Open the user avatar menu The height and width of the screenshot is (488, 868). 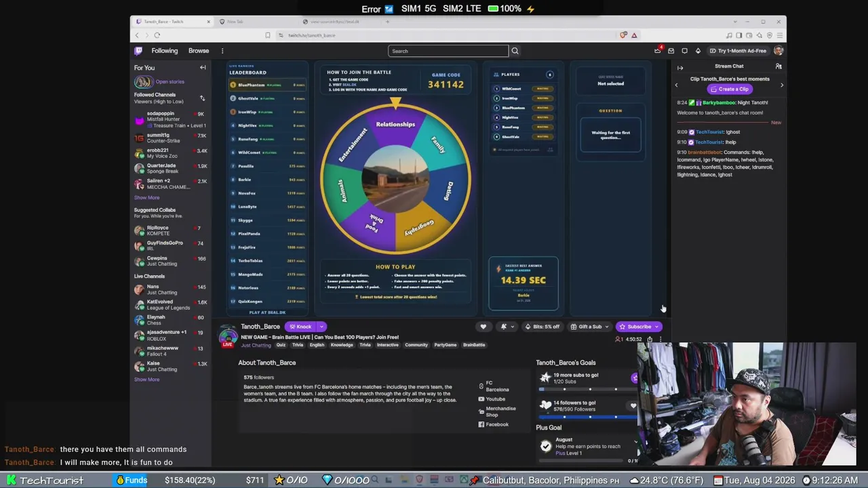point(778,51)
